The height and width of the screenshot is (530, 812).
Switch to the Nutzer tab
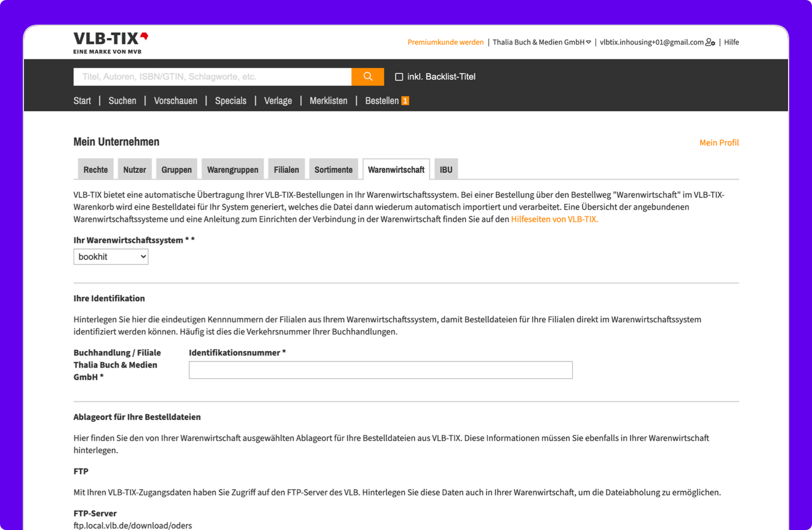[x=134, y=168]
